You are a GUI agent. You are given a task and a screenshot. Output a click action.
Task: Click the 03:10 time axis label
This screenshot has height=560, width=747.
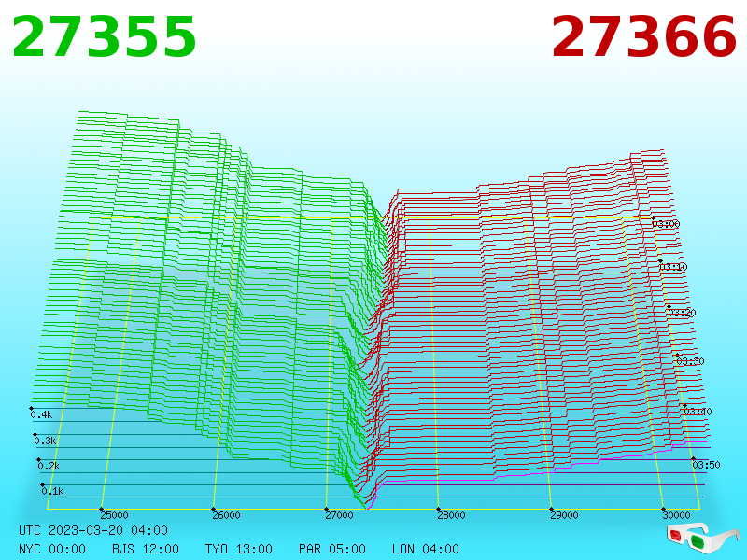(673, 267)
